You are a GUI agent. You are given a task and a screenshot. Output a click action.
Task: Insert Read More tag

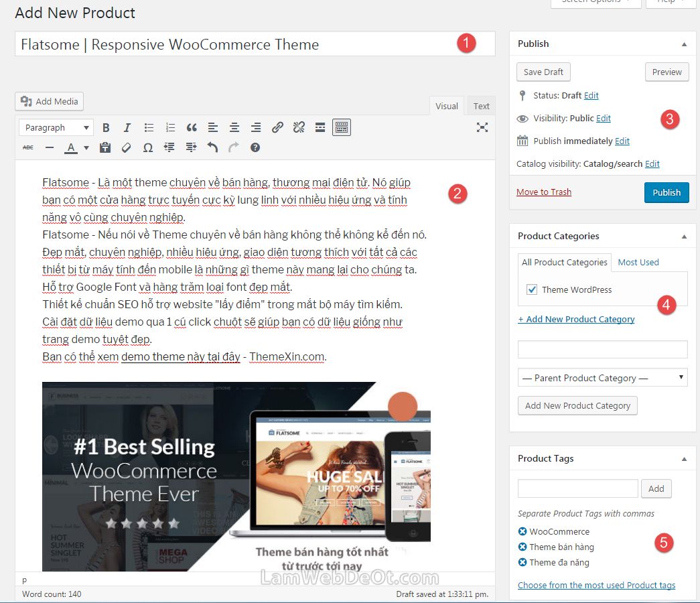tap(320, 127)
